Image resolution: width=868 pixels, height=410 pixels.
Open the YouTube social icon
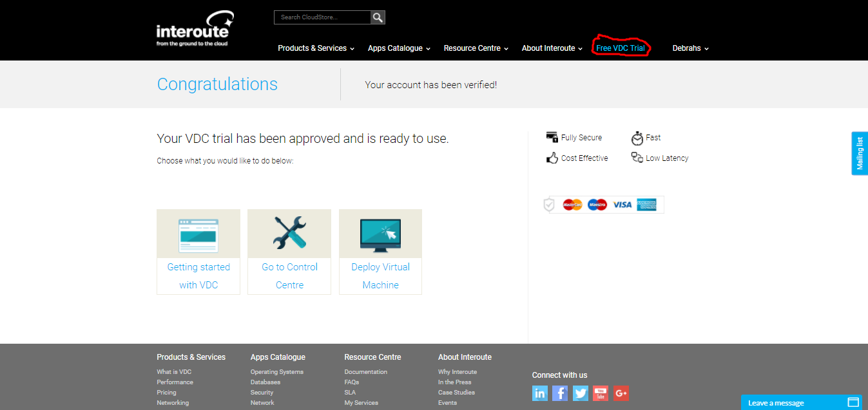(601, 393)
